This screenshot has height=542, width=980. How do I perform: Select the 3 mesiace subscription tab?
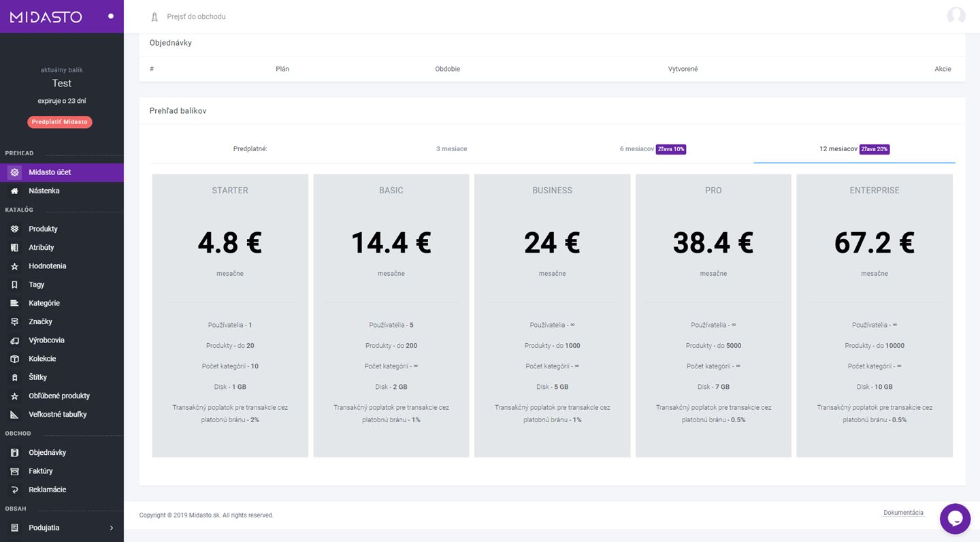(x=451, y=148)
